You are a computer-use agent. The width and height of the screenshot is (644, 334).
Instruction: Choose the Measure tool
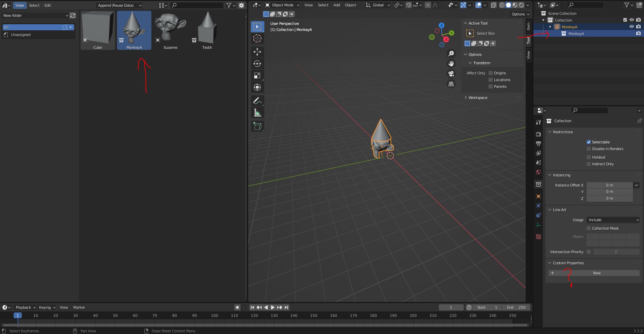pyautogui.click(x=257, y=113)
